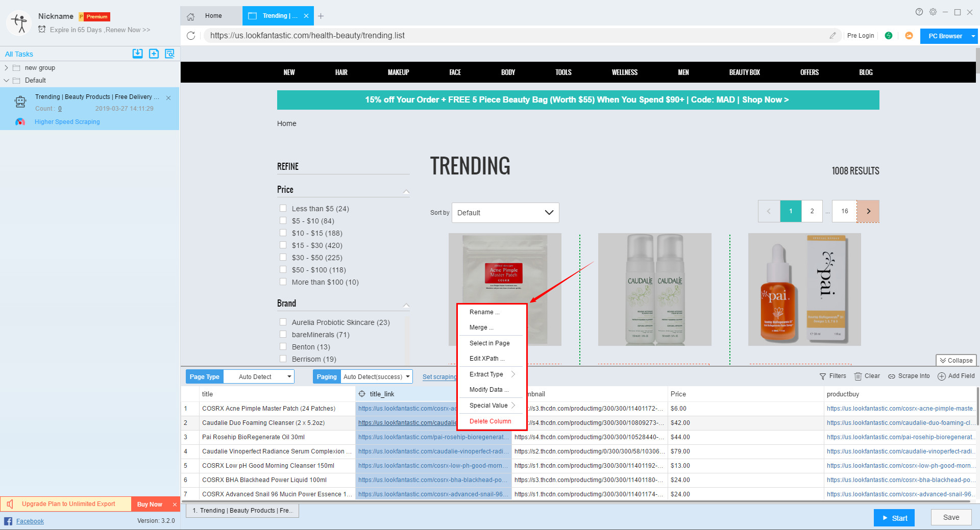Open the help question mark icon
Screen dimensions: 980x530
coord(919,12)
